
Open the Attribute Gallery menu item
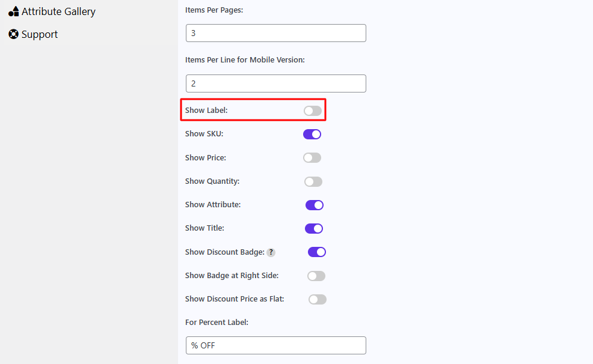click(52, 11)
